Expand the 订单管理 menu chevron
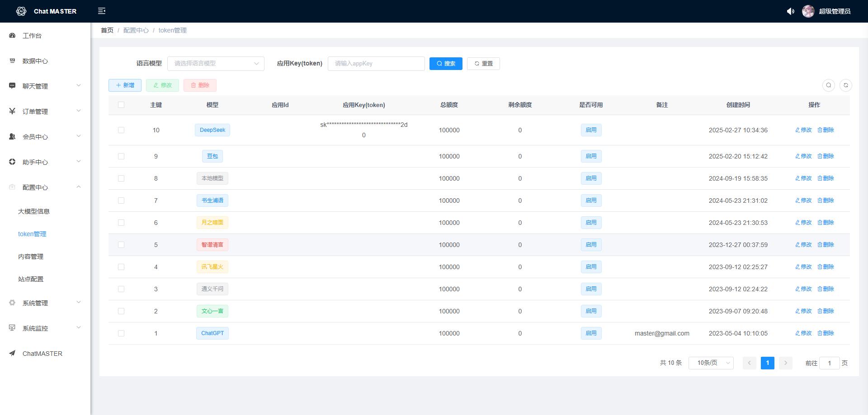This screenshot has height=415, width=868. [79, 111]
